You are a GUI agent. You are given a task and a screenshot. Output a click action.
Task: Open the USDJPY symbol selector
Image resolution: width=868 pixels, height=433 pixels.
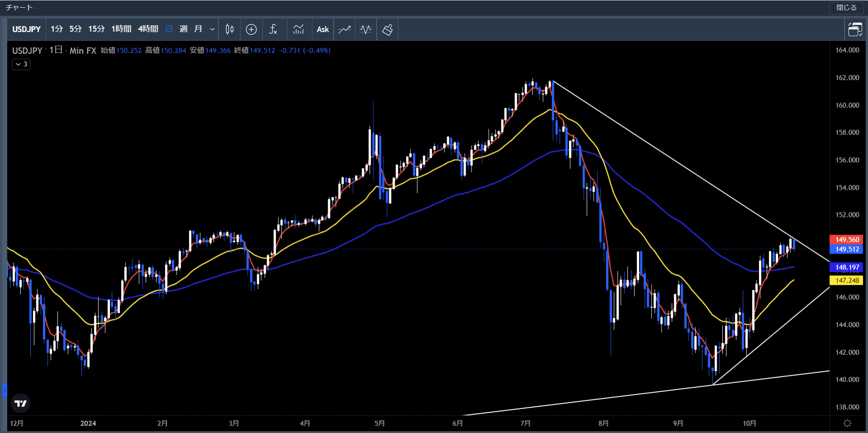26,29
